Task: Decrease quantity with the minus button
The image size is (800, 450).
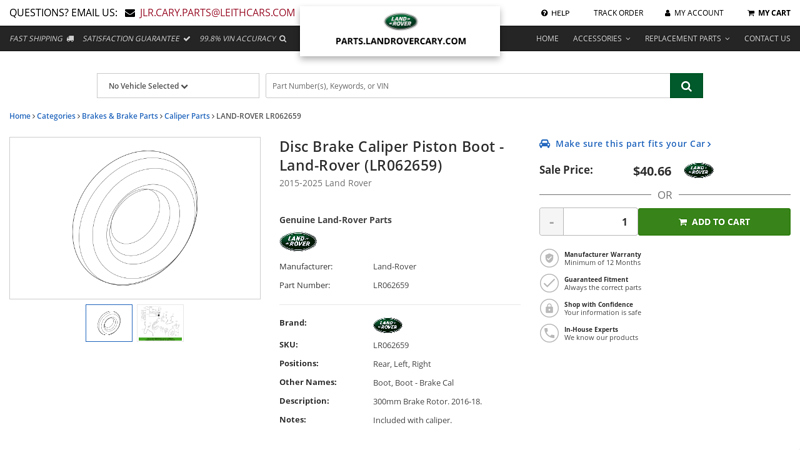Action: coord(552,222)
